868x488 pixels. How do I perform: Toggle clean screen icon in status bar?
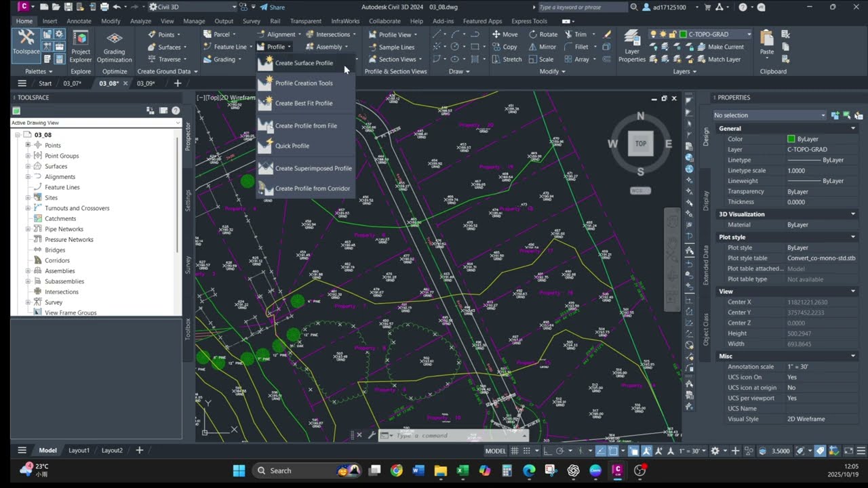(848, 451)
